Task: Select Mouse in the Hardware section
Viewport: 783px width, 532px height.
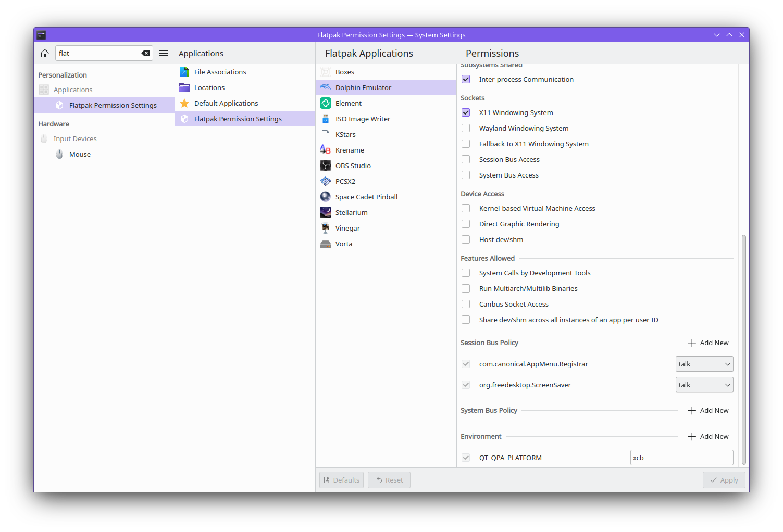Action: pyautogui.click(x=104, y=154)
